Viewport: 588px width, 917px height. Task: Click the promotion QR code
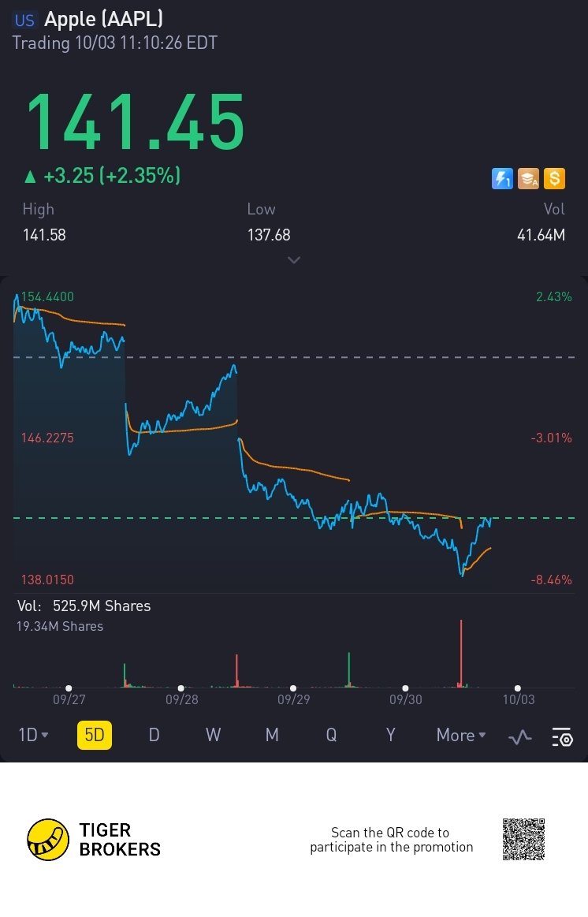523,839
